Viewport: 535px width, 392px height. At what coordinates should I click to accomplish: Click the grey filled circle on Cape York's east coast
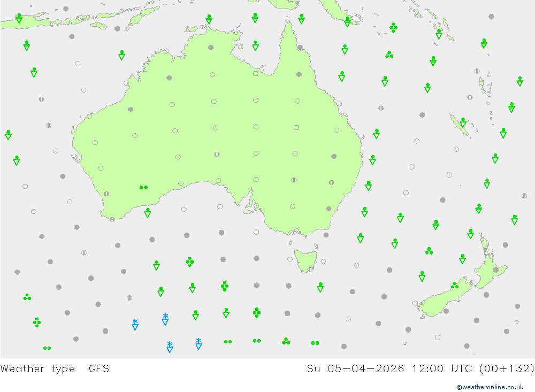click(x=300, y=48)
